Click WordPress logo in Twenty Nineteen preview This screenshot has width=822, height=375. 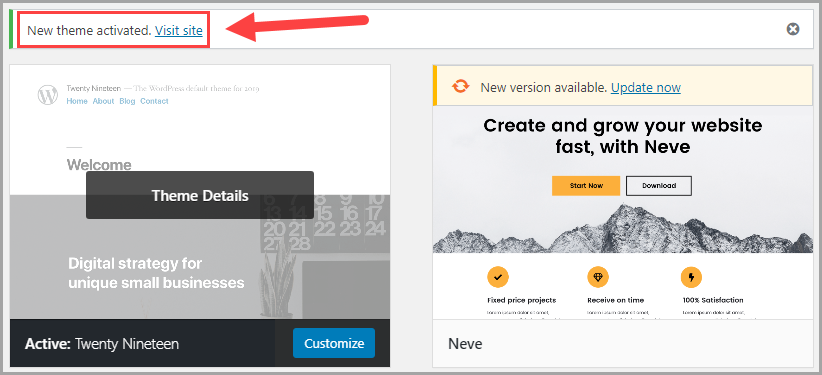coord(48,94)
